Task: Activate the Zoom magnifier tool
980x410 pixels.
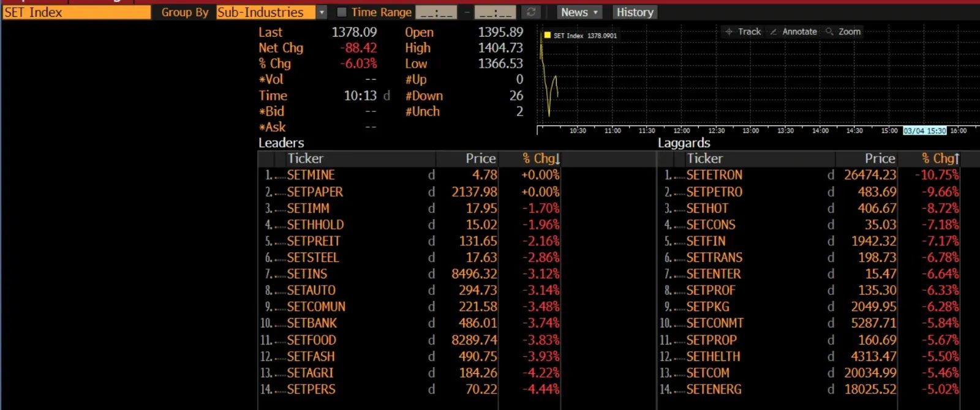Action: click(x=843, y=31)
